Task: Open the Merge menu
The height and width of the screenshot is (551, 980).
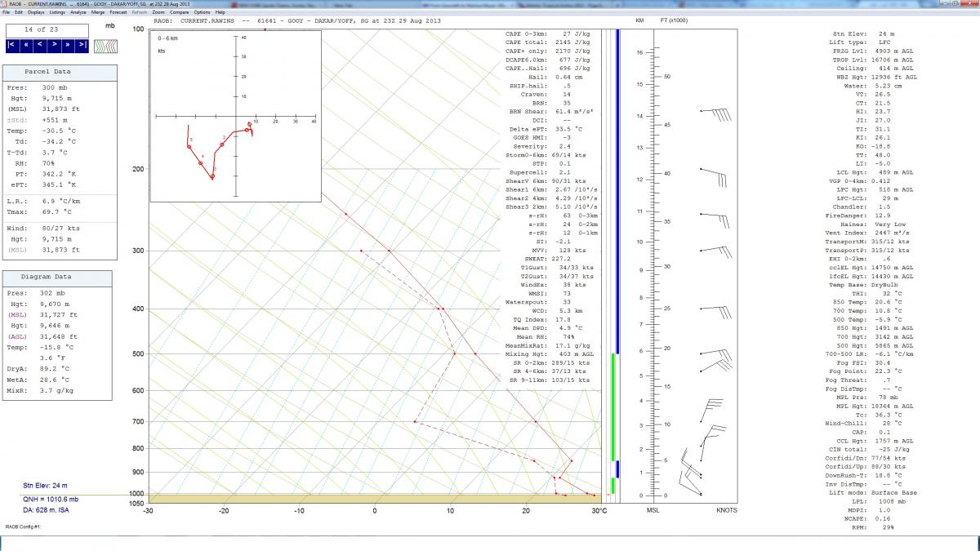Action: [98, 12]
